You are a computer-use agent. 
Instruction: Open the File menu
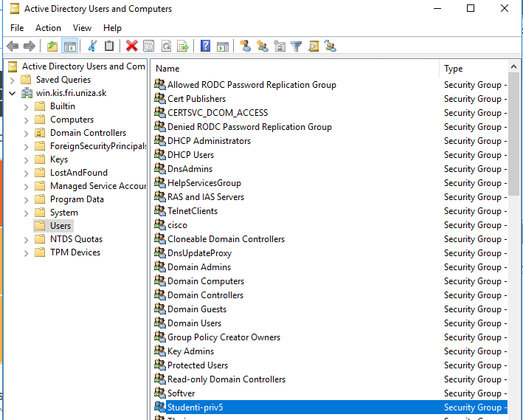(17, 28)
